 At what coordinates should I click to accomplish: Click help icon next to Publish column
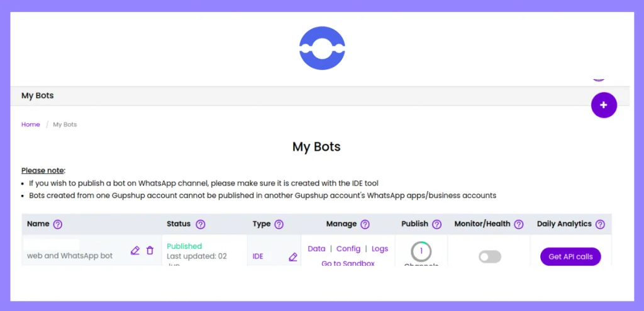[437, 224]
